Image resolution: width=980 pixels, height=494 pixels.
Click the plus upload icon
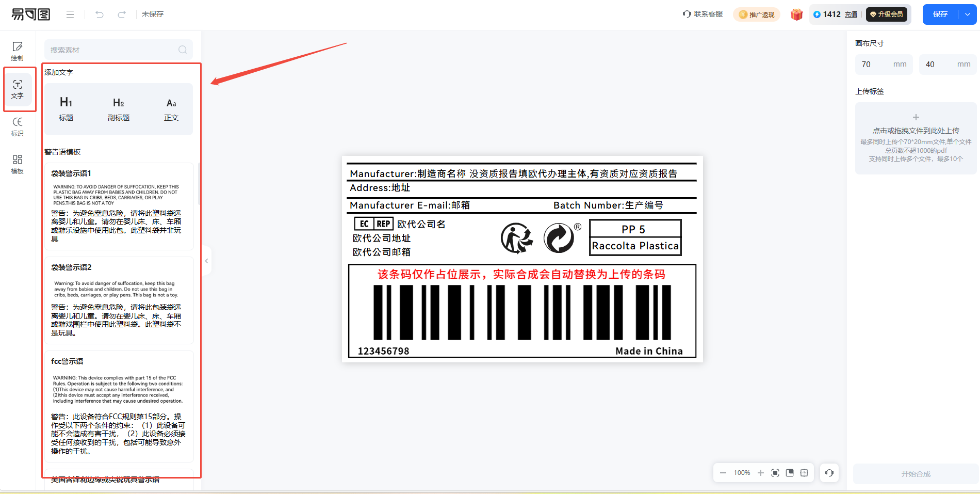click(916, 117)
